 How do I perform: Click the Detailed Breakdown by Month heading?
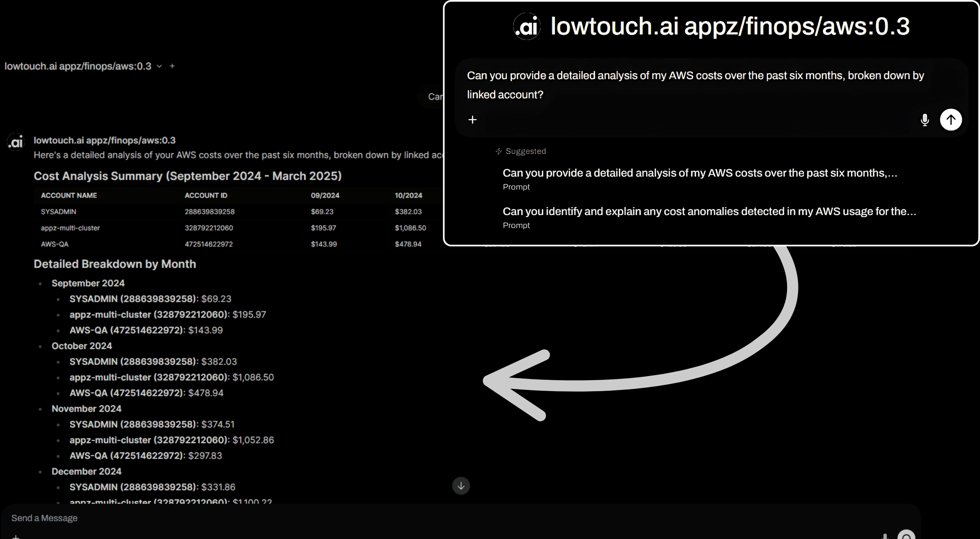115,264
